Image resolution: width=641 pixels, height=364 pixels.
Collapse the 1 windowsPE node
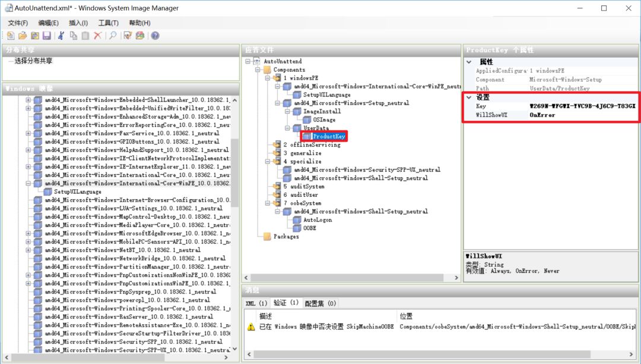(x=267, y=78)
